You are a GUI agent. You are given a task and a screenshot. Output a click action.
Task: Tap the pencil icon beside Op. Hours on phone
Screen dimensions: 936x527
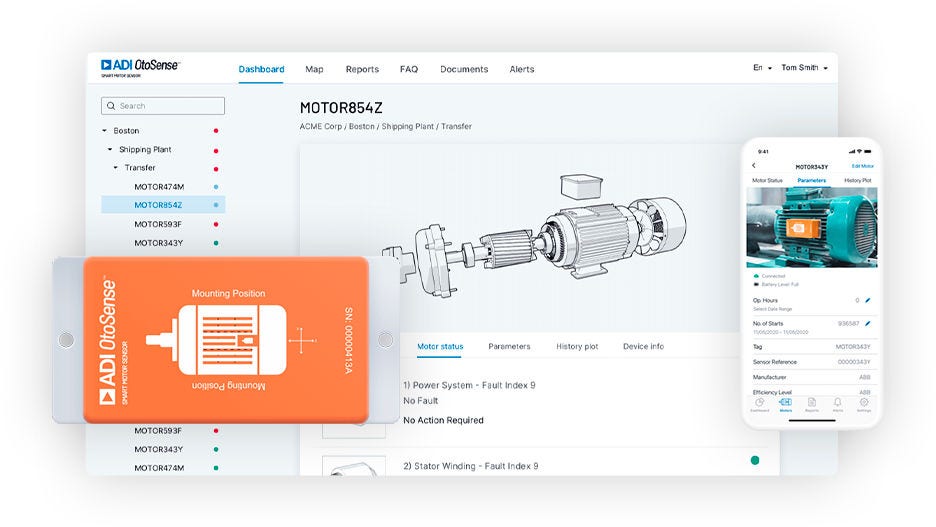pos(868,300)
